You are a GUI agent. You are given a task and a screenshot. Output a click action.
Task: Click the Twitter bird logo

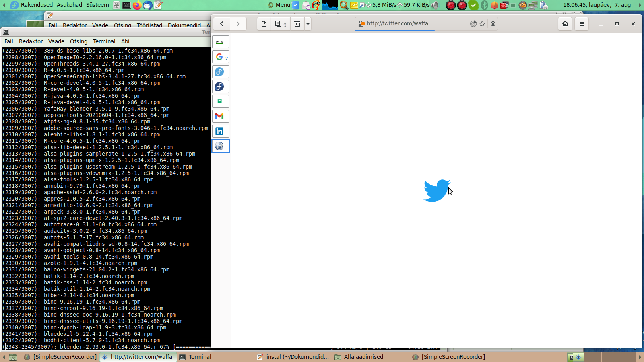(x=437, y=190)
